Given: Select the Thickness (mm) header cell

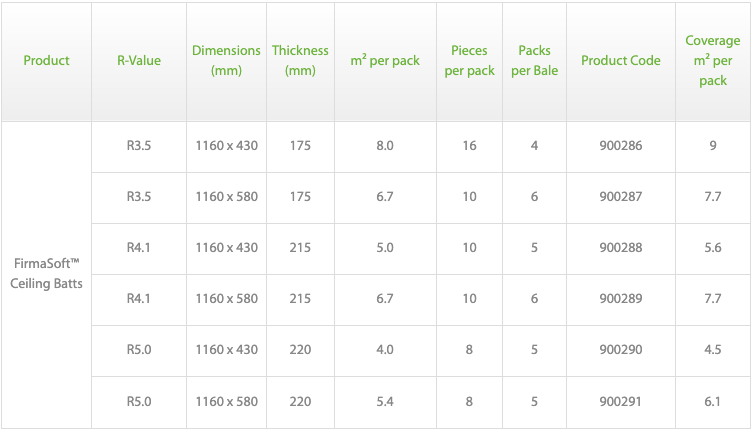Looking at the screenshot, I should click(300, 60).
